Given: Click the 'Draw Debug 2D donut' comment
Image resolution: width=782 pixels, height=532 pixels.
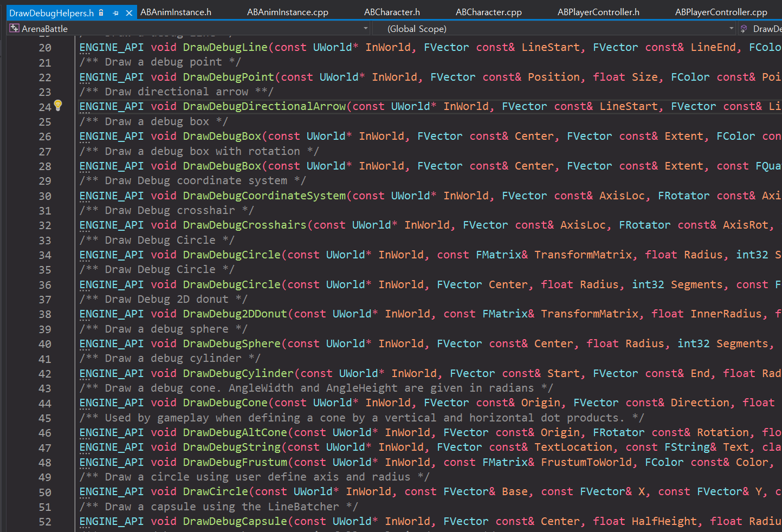Looking at the screenshot, I should [163, 299].
